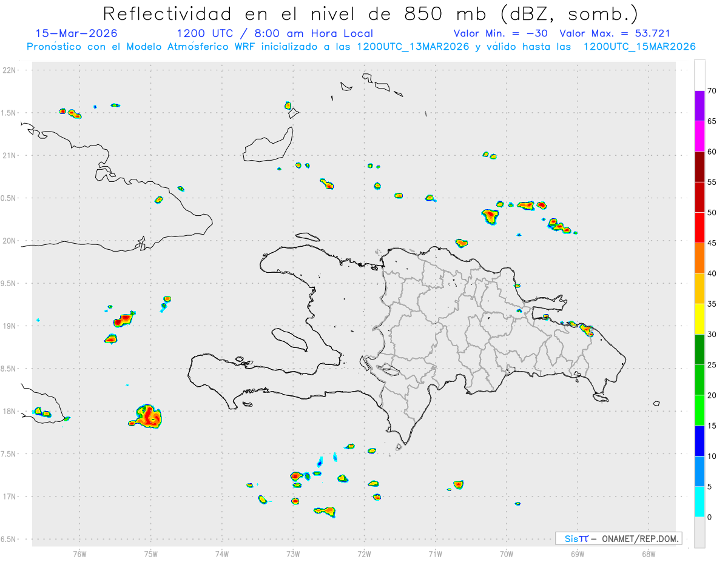Pick the yellow 30–35 dBZ colorbar segment
728x562 pixels.
[699, 319]
